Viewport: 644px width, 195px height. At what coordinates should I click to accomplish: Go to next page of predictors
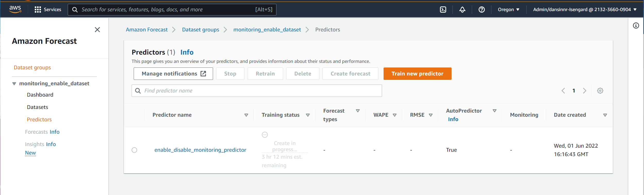coord(584,91)
